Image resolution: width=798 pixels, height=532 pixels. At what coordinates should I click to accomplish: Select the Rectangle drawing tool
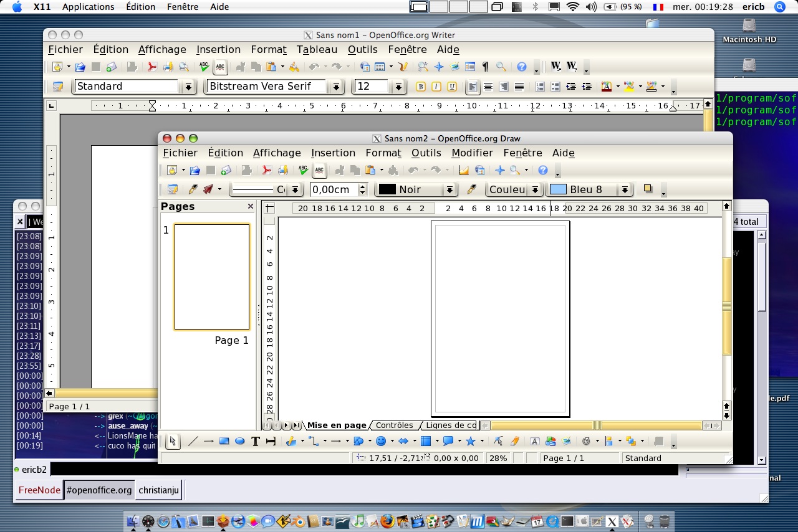click(x=224, y=442)
